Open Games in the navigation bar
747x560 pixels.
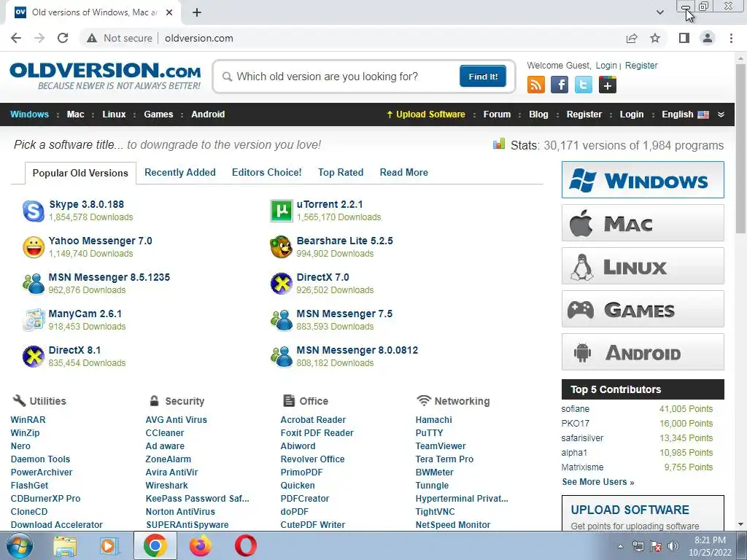(x=158, y=114)
